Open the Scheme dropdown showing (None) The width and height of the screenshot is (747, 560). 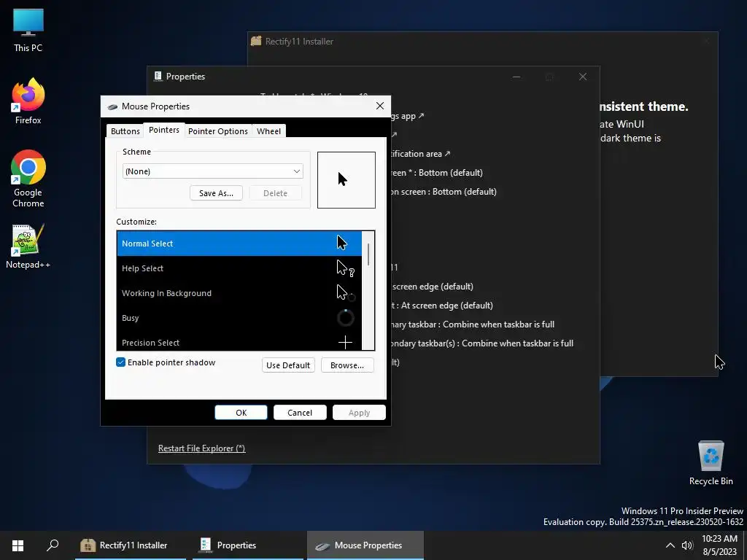coord(213,171)
